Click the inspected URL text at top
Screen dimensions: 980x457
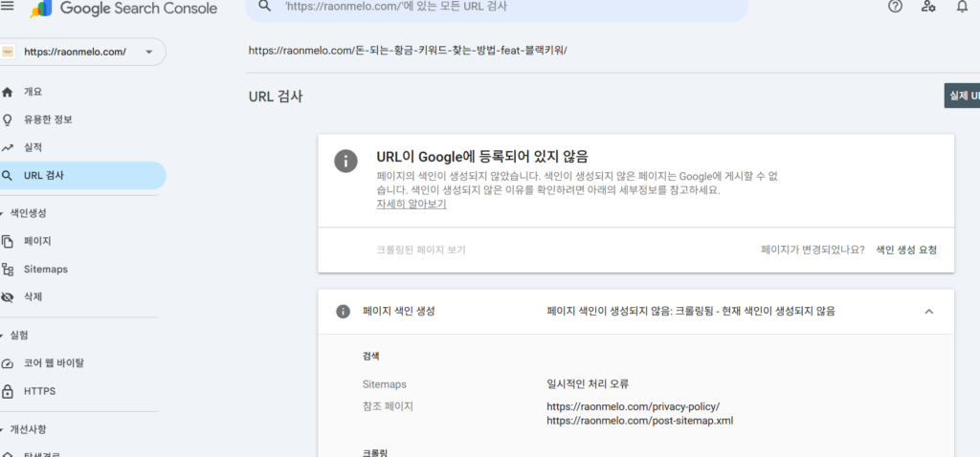tap(408, 51)
